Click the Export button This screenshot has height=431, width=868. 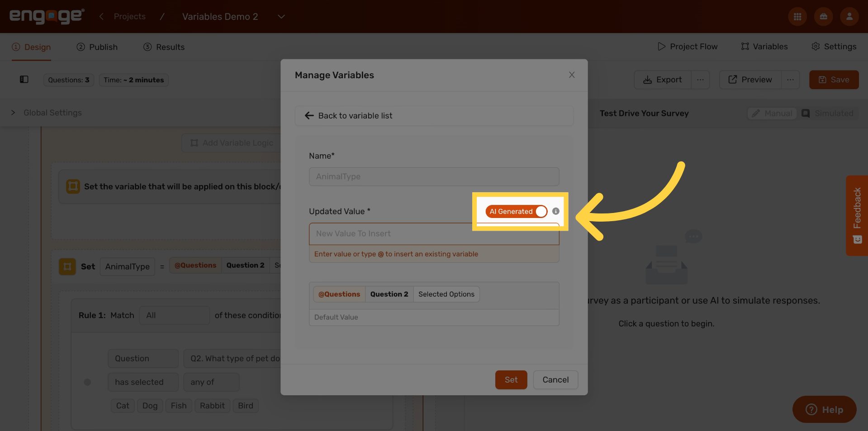663,80
